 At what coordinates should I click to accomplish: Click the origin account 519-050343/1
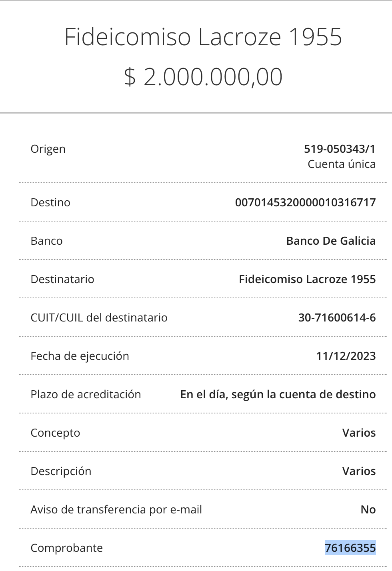[340, 149]
